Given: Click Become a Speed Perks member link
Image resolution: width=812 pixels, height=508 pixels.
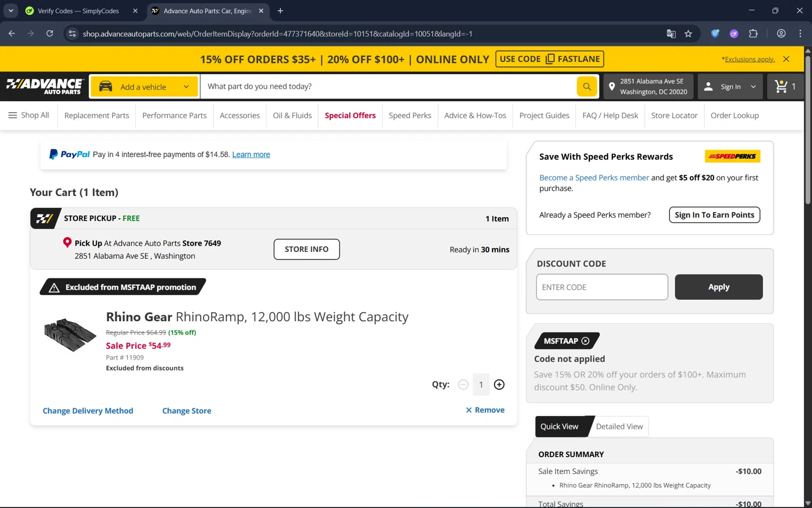Looking at the screenshot, I should tap(594, 178).
